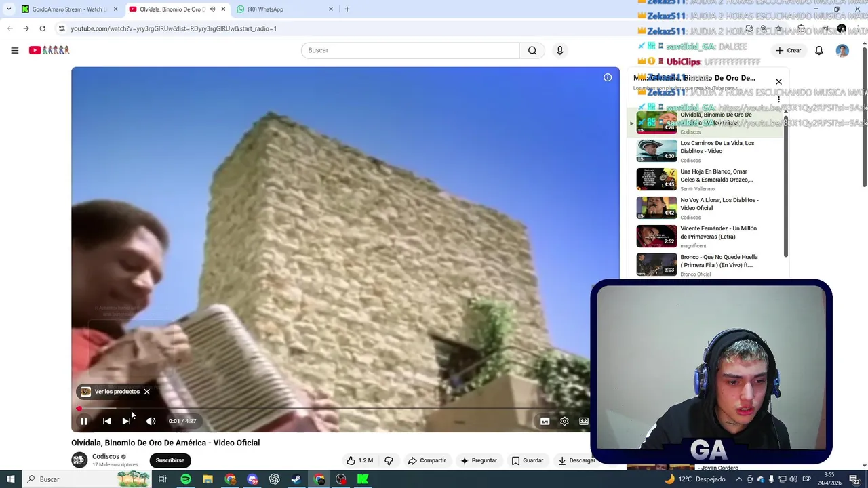Screen dimensions: 868x488
Task: Close the mix playlist panel
Action: [778, 81]
